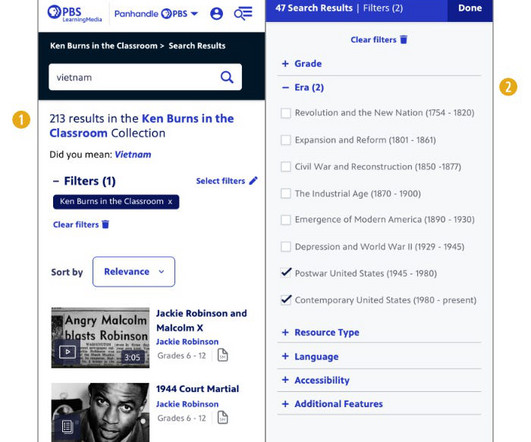Click the pencil icon beside Select filters

[x=253, y=181]
